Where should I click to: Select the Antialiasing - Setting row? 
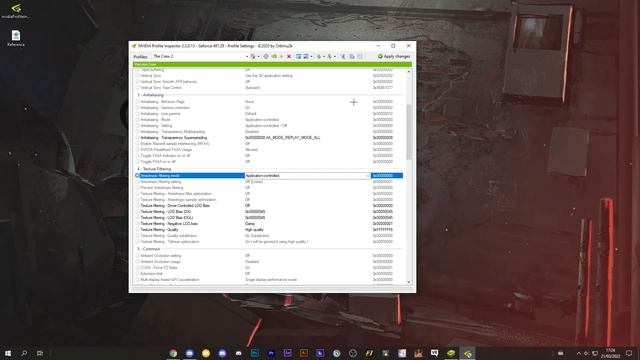point(269,126)
